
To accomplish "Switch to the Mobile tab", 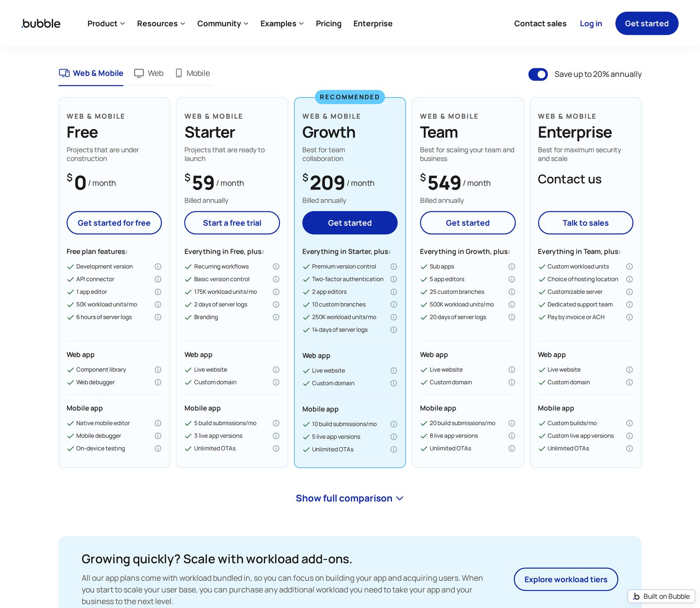I will [x=193, y=74].
